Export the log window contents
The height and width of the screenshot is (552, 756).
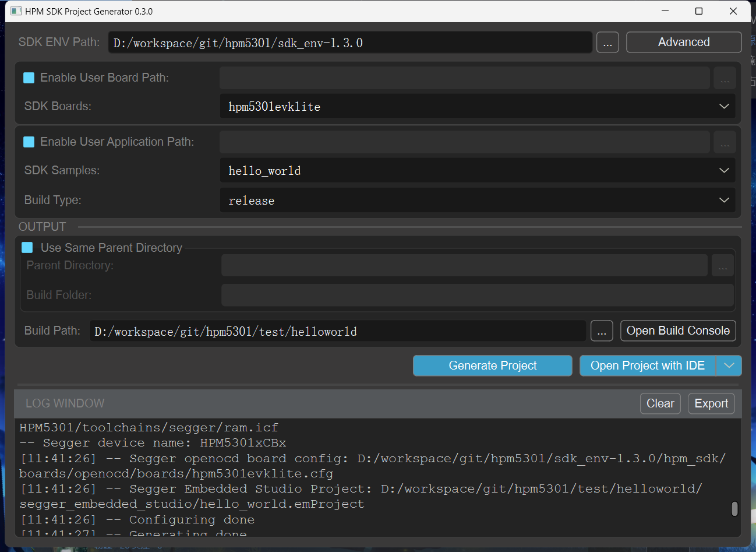pyautogui.click(x=711, y=403)
